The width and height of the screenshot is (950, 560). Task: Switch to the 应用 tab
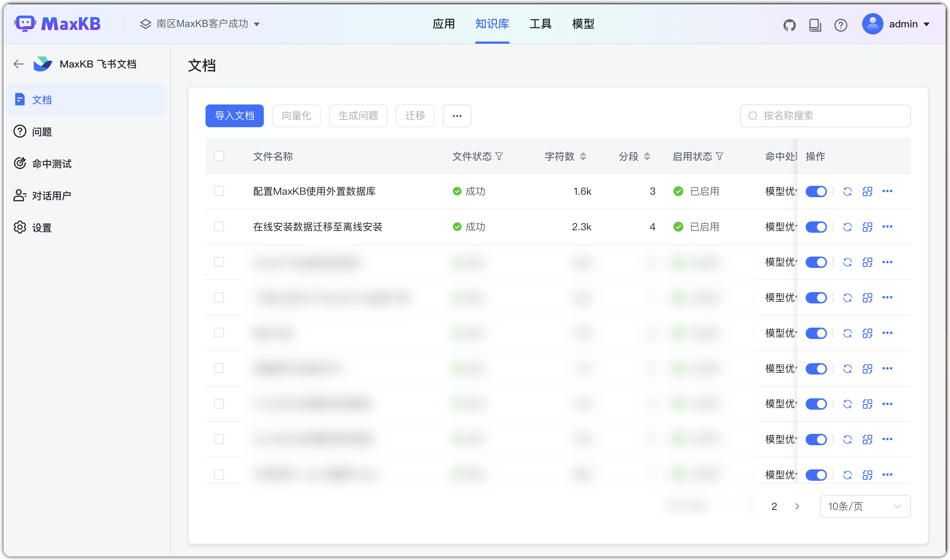pyautogui.click(x=444, y=24)
